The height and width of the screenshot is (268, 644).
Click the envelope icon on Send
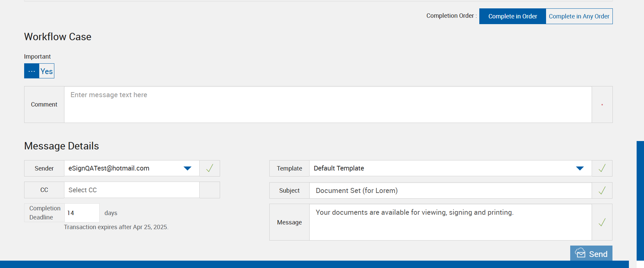580,253
